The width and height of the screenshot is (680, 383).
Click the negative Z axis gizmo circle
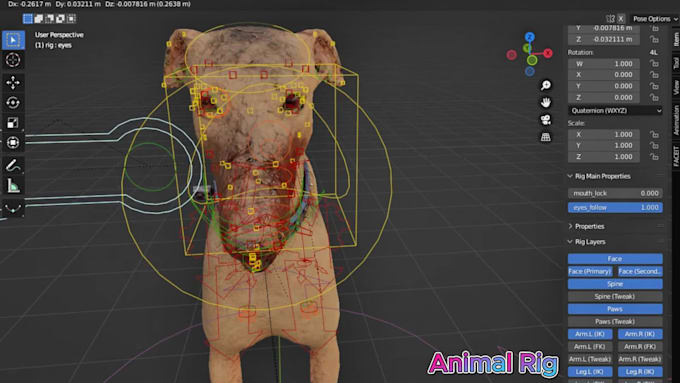[530, 71]
